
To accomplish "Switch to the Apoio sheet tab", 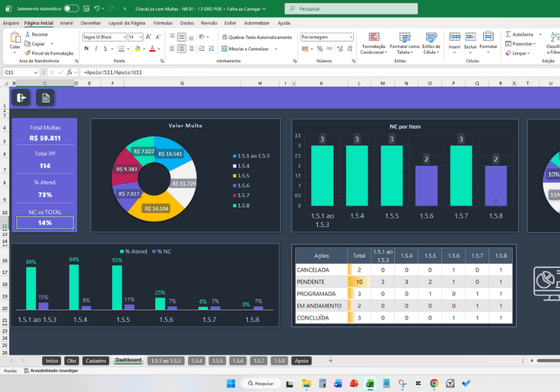I will pos(302,361).
